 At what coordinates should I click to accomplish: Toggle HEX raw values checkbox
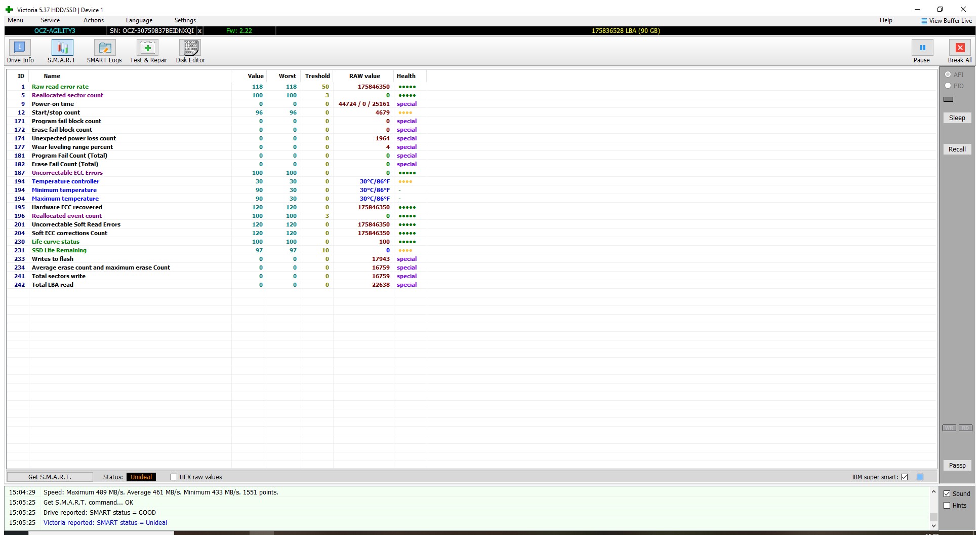coord(174,477)
